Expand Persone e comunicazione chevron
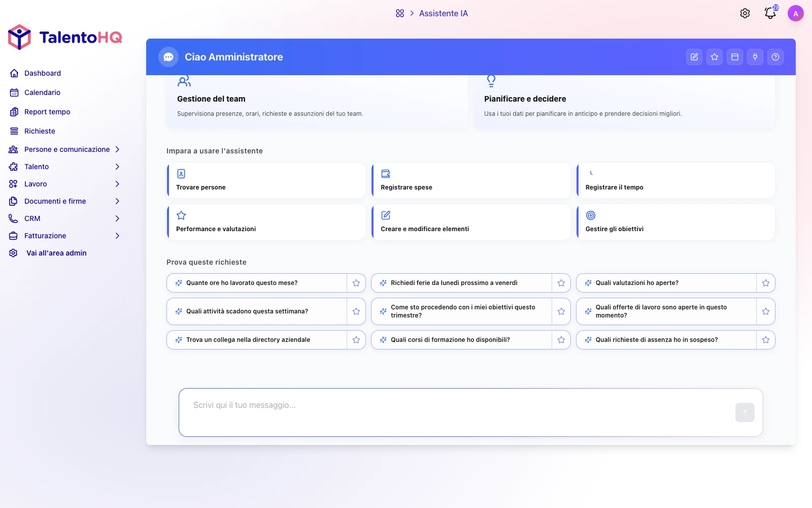 [x=117, y=149]
